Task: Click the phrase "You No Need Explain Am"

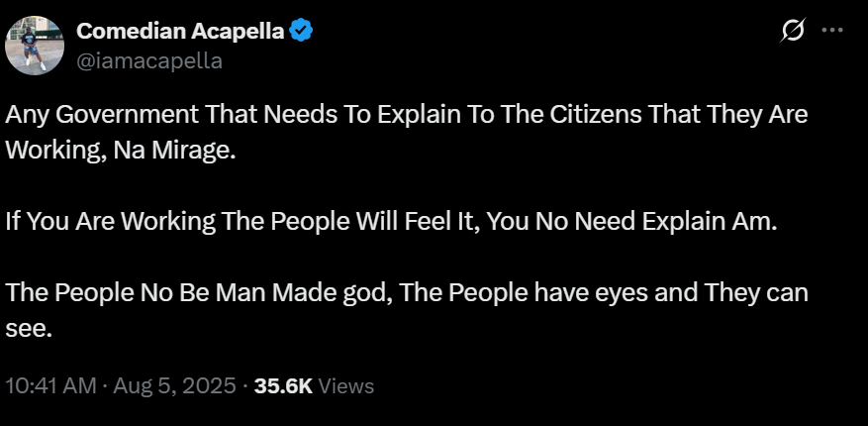Action: coord(663,222)
